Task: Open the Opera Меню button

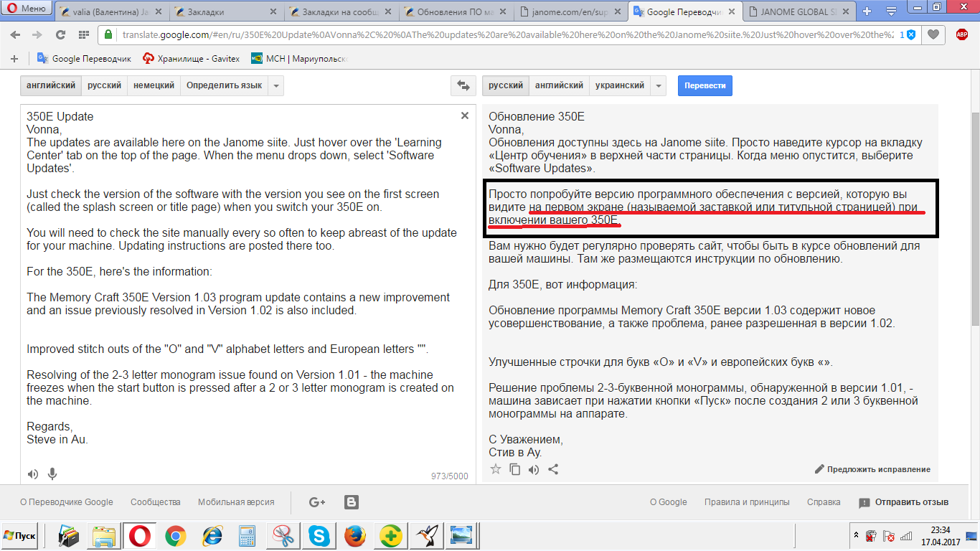Action: (26, 9)
